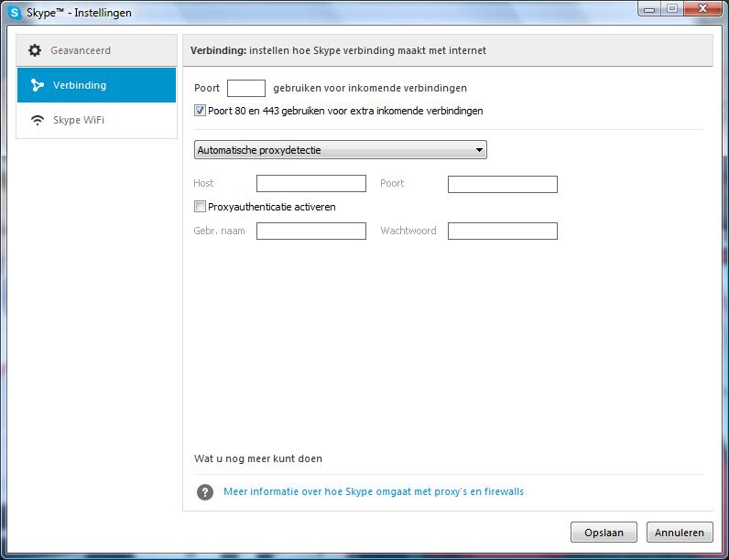This screenshot has width=729, height=560.
Task: Enable Proxyauthenticatie activeren checkbox
Action: pyautogui.click(x=200, y=207)
